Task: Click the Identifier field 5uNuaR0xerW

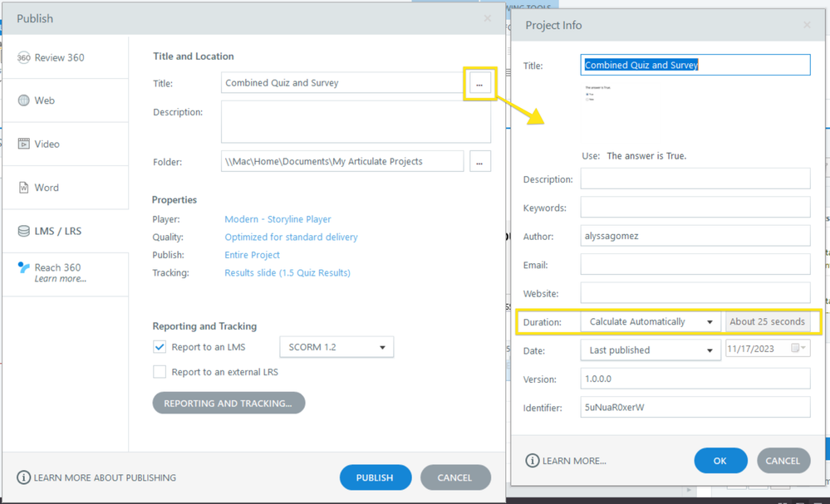Action: (x=695, y=407)
